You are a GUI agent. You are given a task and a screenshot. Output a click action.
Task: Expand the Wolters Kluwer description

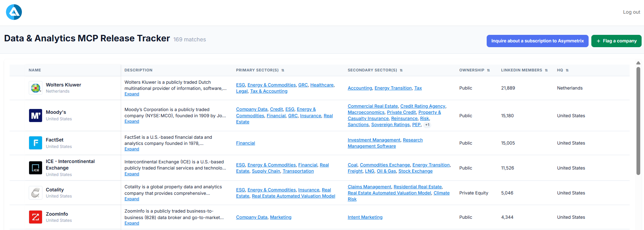click(x=132, y=94)
